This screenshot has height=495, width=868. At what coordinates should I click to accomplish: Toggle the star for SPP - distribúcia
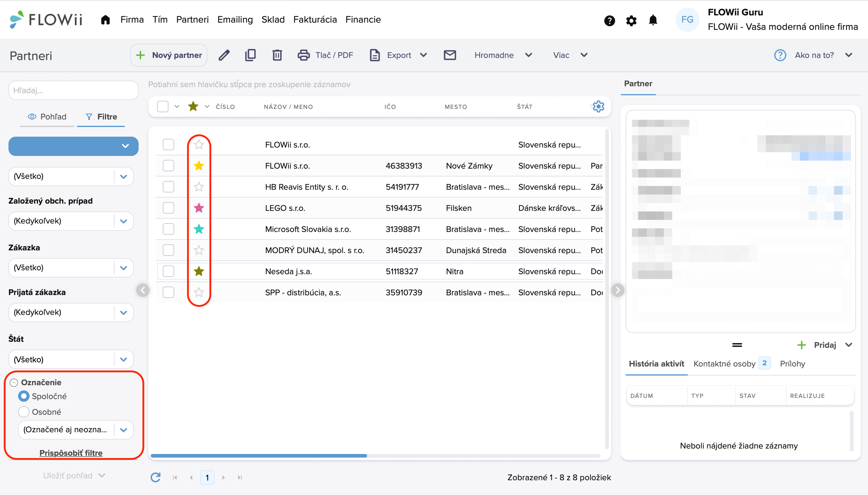[199, 292]
